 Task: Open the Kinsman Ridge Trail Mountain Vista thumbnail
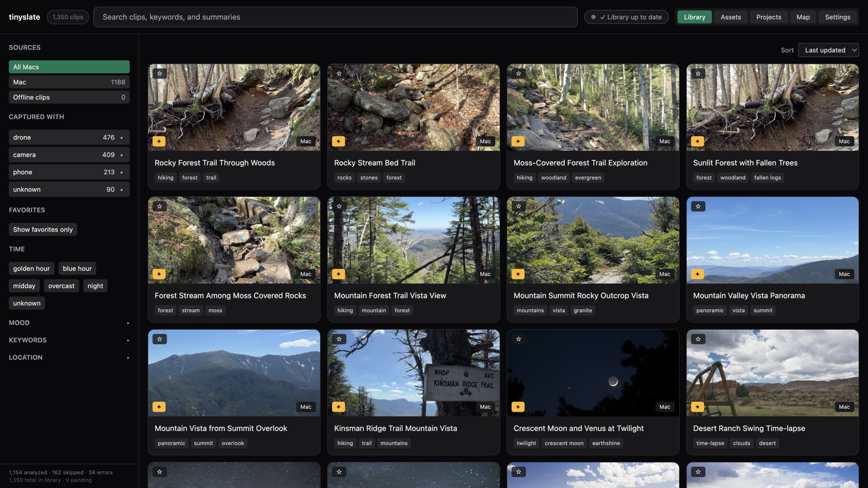point(413,373)
